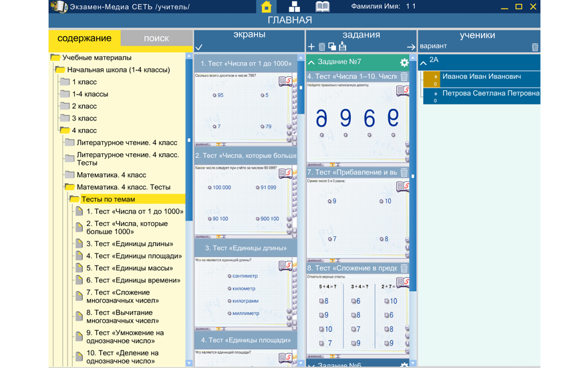Remove test 4 «Числа 1–10» with its trash icon
588x368 pixels.
click(x=404, y=76)
